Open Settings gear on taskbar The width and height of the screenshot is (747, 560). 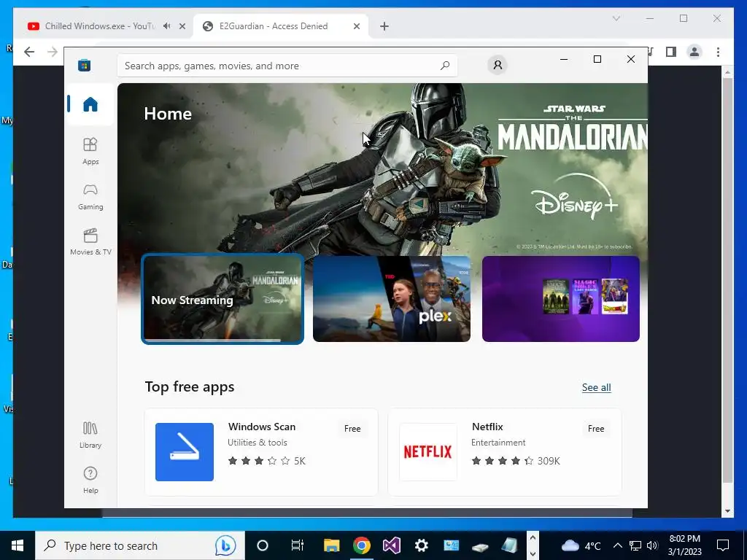pyautogui.click(x=421, y=545)
